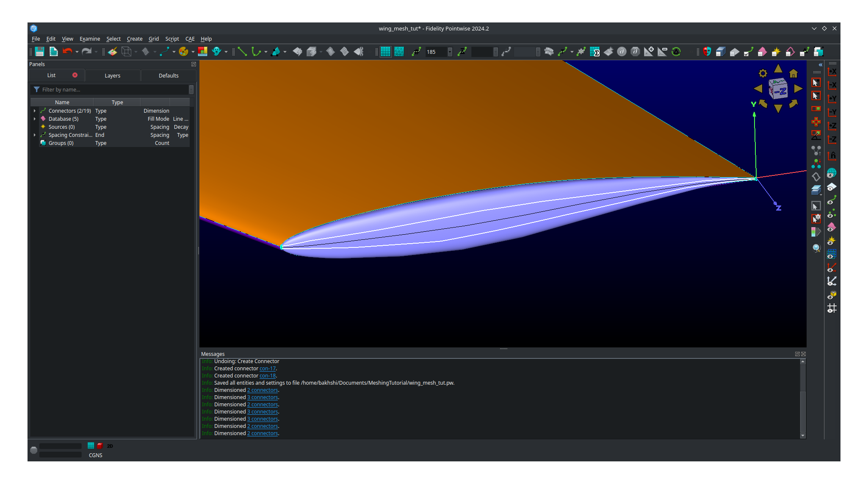The height and width of the screenshot is (494, 868).
Task: Activate the dimension connectors tool
Action: click(x=417, y=52)
